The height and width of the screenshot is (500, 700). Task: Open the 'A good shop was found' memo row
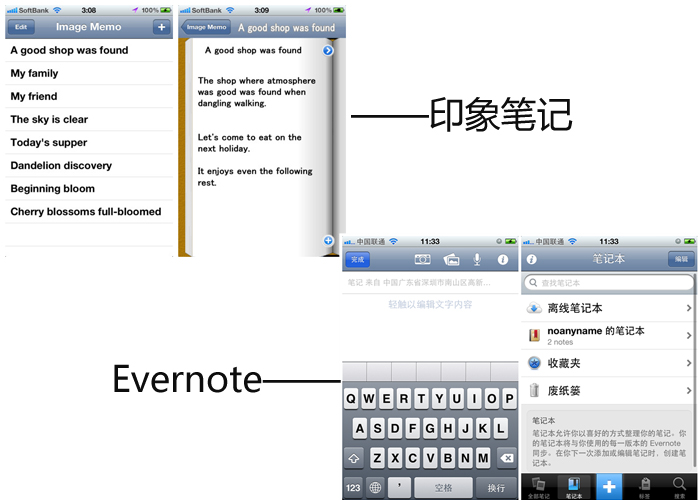[x=89, y=50]
